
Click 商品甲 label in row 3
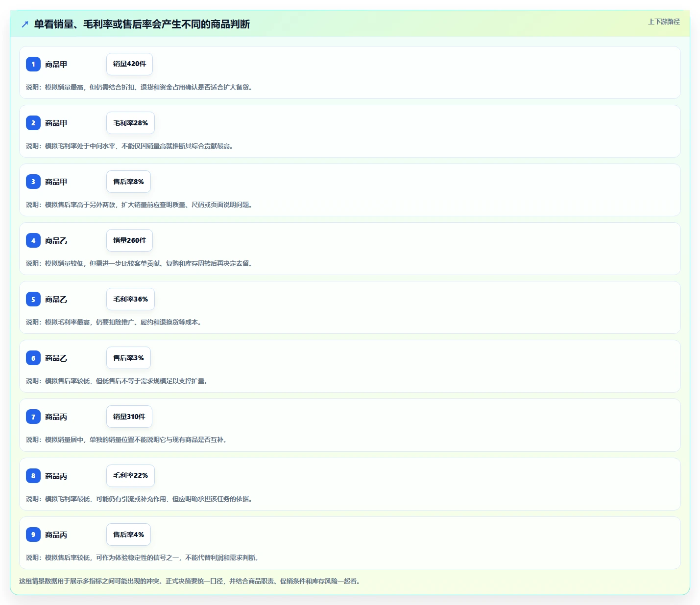(56, 182)
